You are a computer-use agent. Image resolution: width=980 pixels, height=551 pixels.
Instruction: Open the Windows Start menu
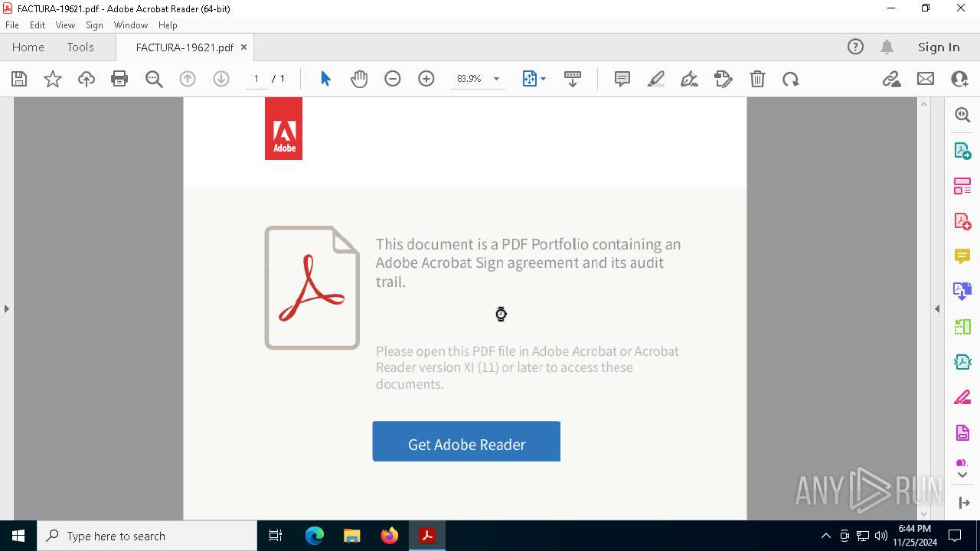coord(18,536)
